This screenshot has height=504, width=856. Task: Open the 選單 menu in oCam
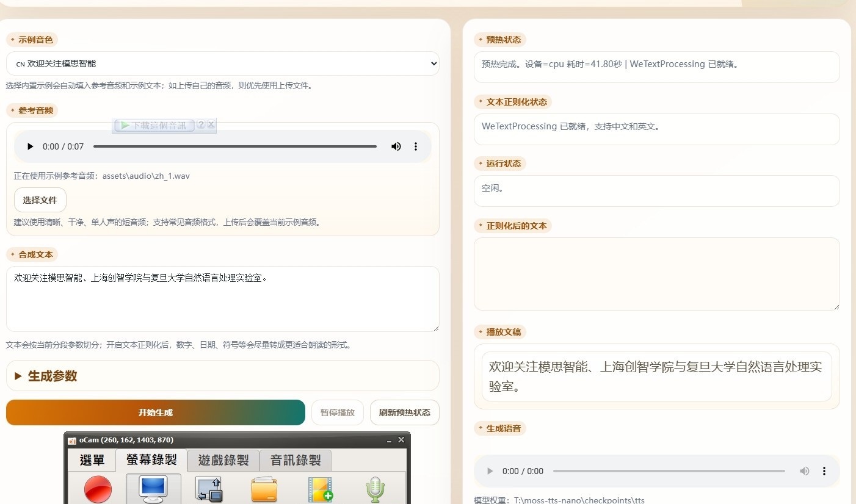pyautogui.click(x=92, y=460)
